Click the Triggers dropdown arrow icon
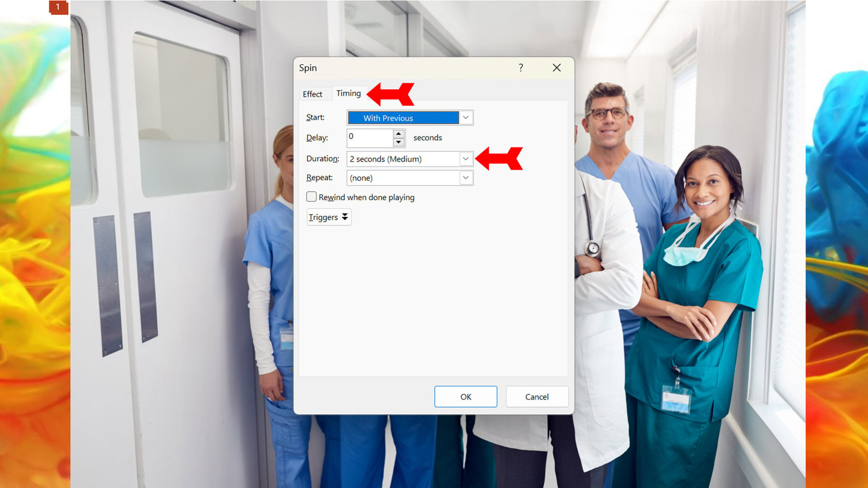Screen dimensions: 868x488 pos(344,217)
